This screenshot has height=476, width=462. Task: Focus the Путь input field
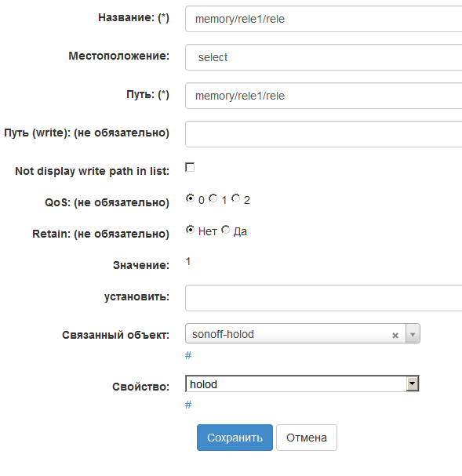tap(324, 96)
